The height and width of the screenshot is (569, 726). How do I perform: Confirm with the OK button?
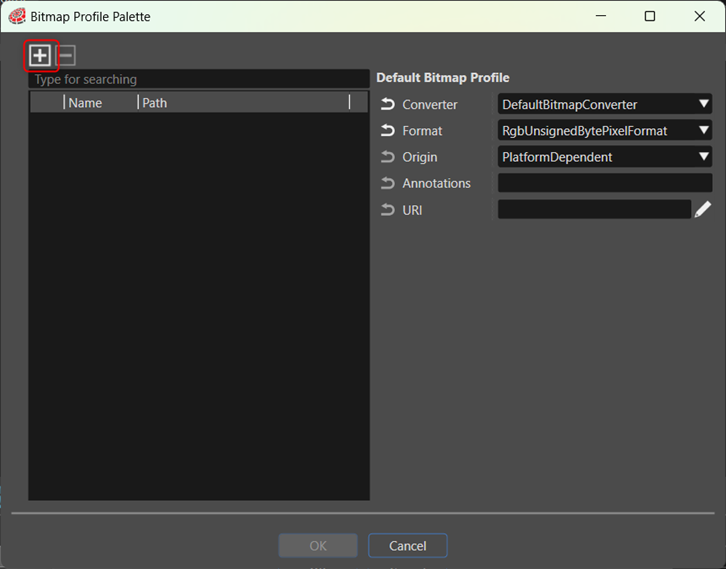[x=318, y=545]
